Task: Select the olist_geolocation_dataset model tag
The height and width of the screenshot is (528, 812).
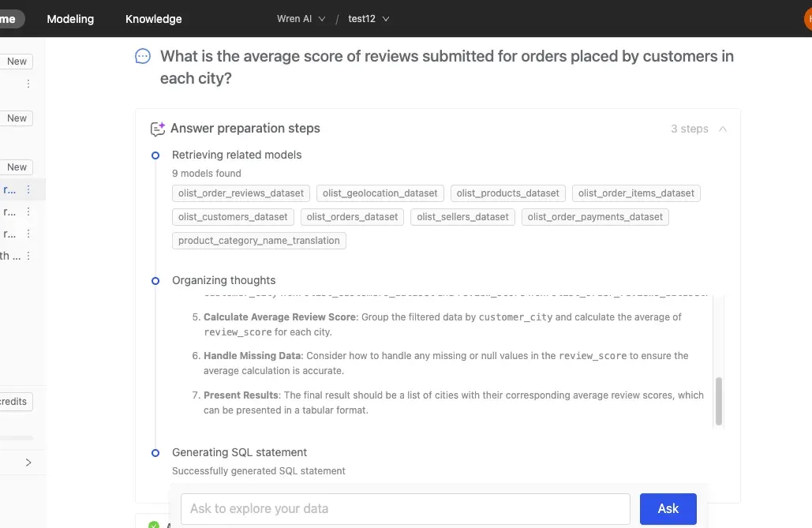Action: [x=380, y=193]
